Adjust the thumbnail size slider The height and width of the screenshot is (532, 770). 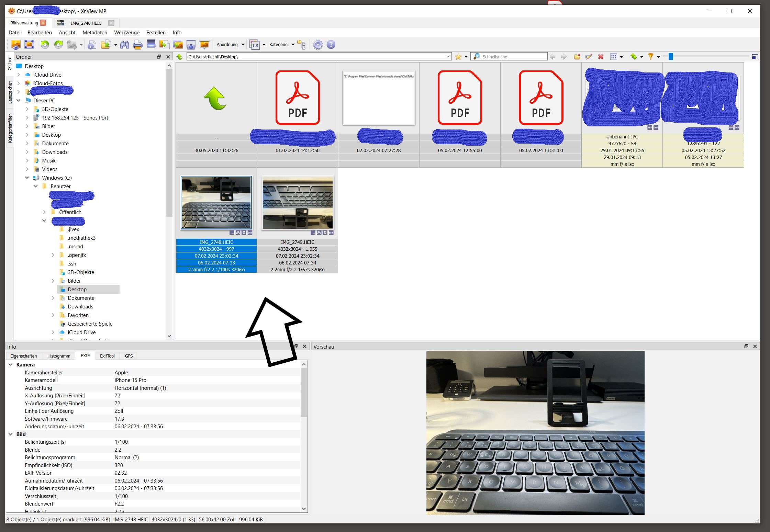pyautogui.click(x=671, y=57)
